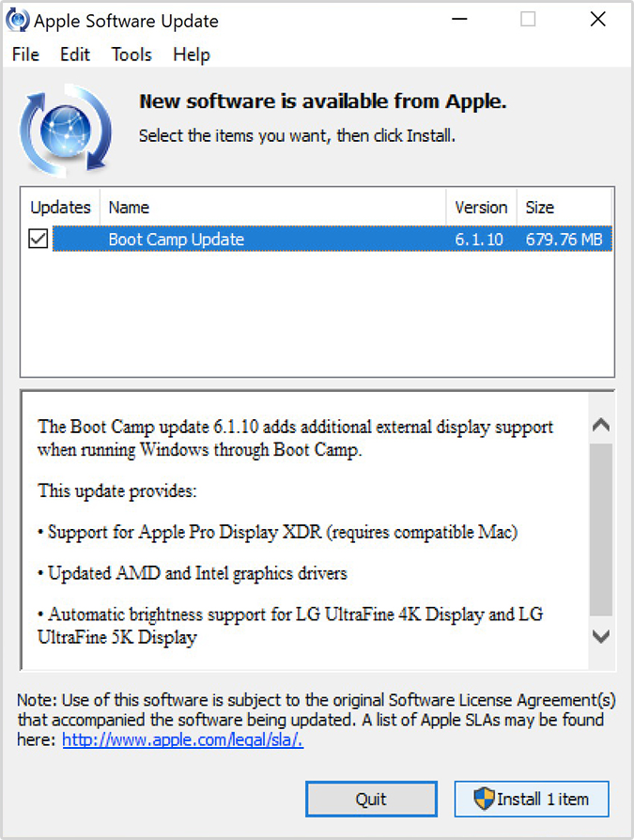Open the apple.com legal SLA link
Screen dimensions: 634x840
[x=183, y=739]
